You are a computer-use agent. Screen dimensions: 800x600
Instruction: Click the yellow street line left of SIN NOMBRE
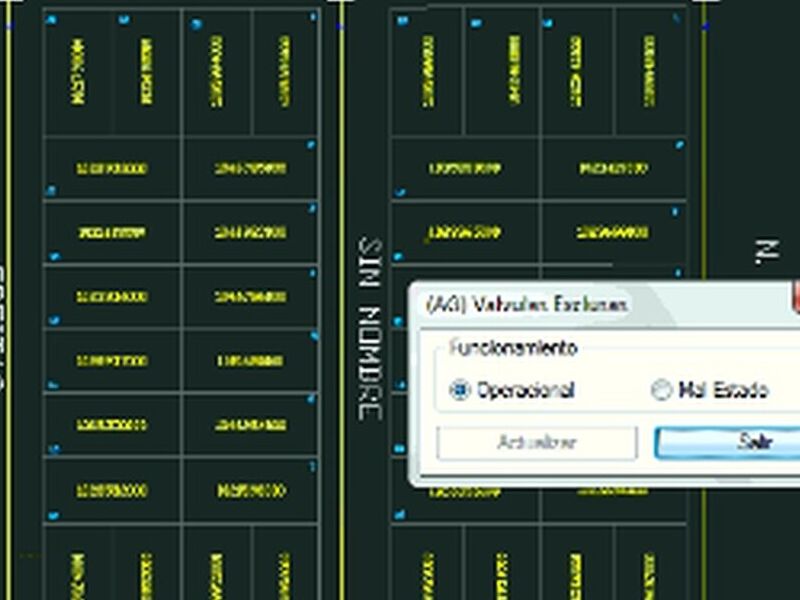tap(343, 300)
